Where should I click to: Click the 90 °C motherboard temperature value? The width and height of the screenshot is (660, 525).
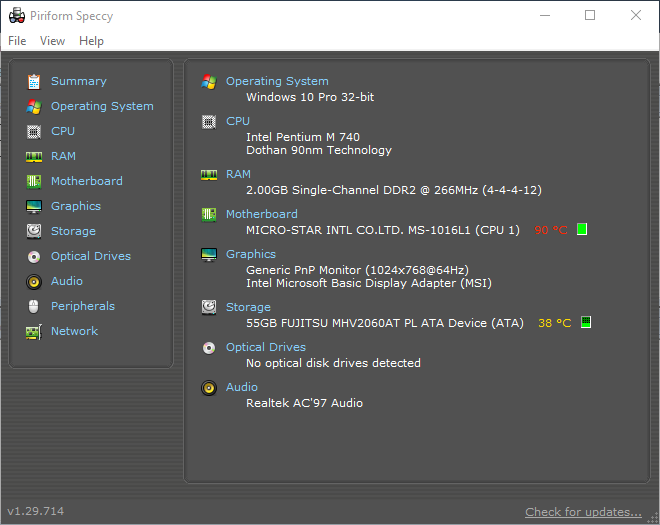point(551,230)
